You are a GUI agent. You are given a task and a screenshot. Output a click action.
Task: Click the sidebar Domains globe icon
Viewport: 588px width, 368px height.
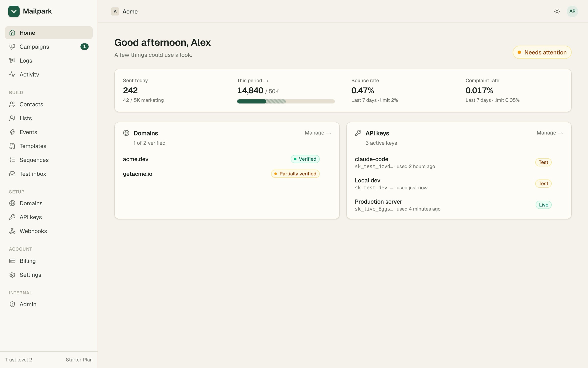pyautogui.click(x=12, y=203)
